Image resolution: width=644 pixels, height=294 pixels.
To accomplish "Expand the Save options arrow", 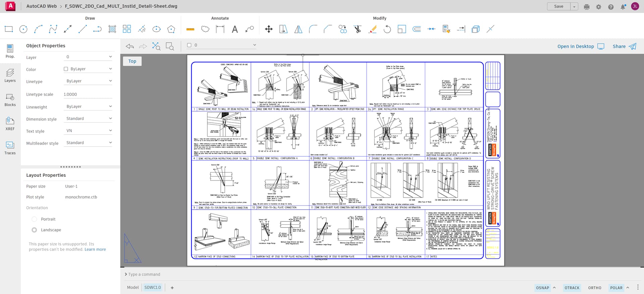I will 574,6.
